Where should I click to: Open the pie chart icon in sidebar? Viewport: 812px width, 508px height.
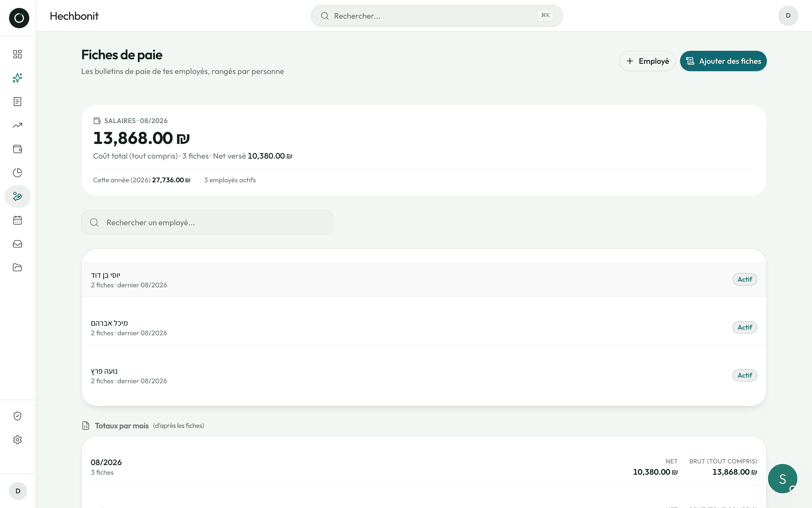(x=17, y=173)
